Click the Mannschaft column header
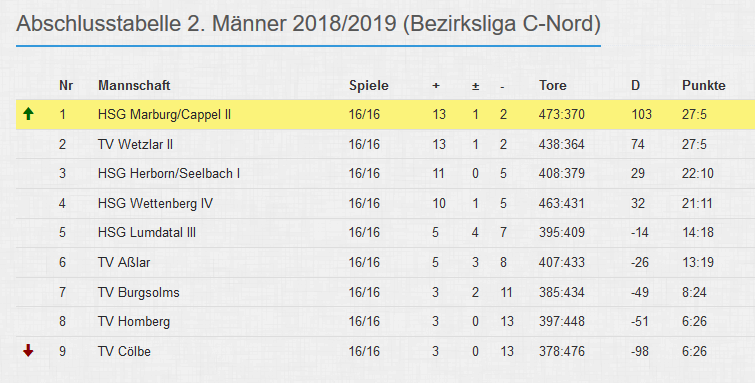Screen dimensions: 755x383 [134, 85]
